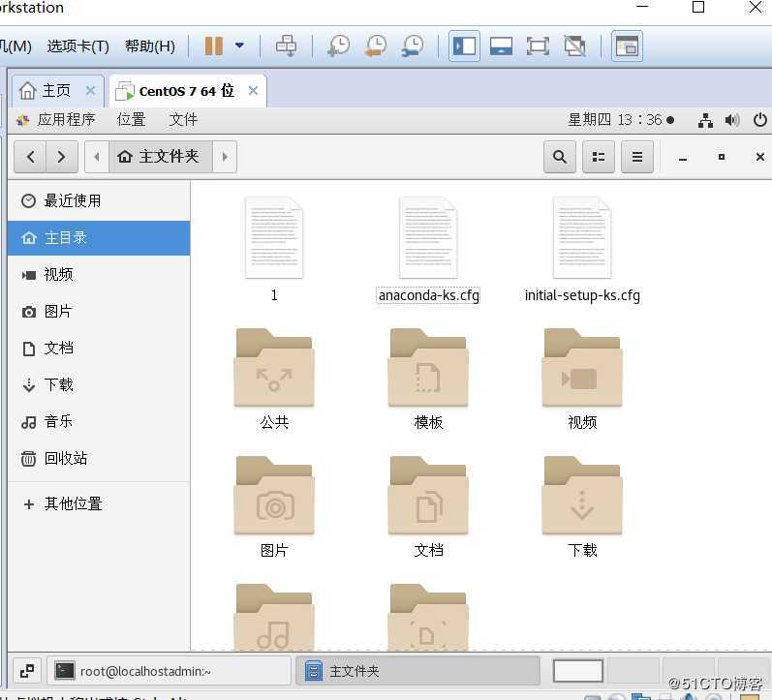This screenshot has height=700, width=772.
Task: Select the music note folder
Action: [x=274, y=618]
